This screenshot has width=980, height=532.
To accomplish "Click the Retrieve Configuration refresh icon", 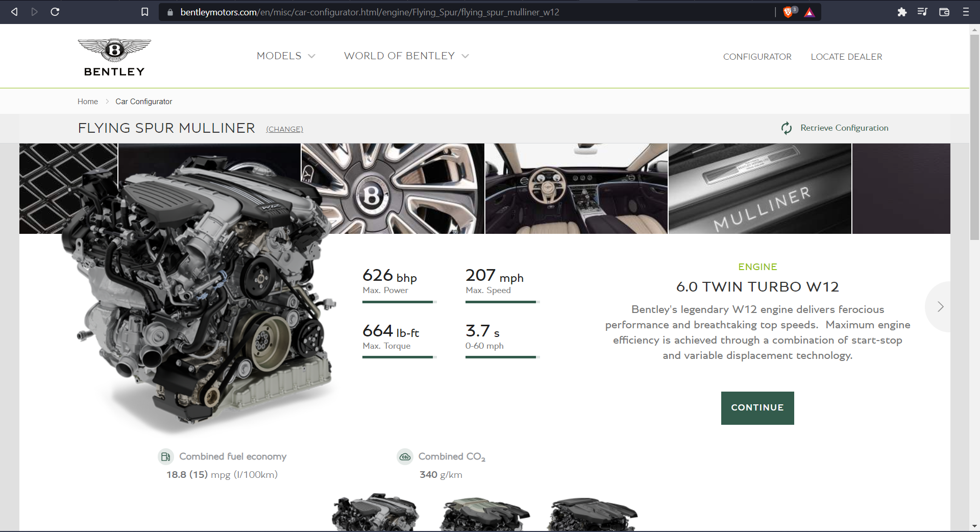I will [787, 128].
